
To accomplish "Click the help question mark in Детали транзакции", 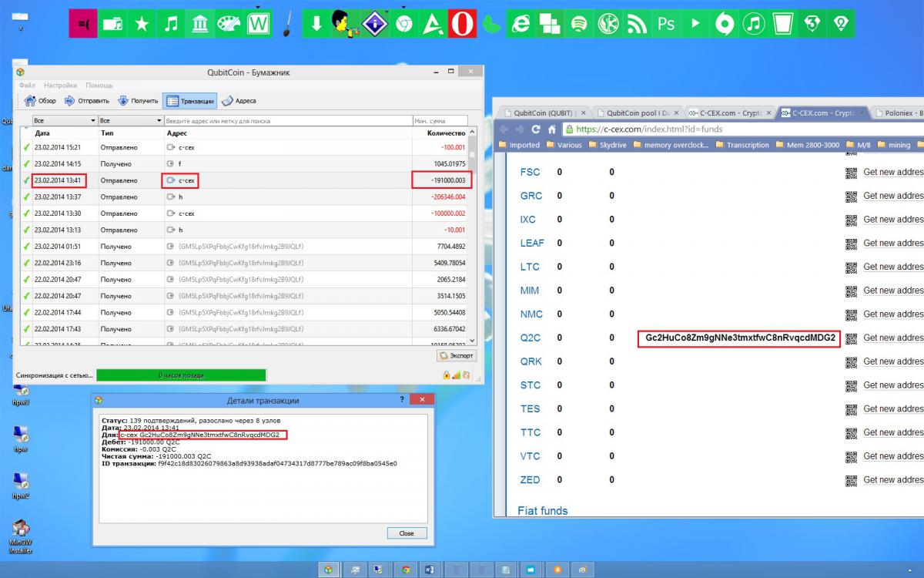I will (402, 400).
